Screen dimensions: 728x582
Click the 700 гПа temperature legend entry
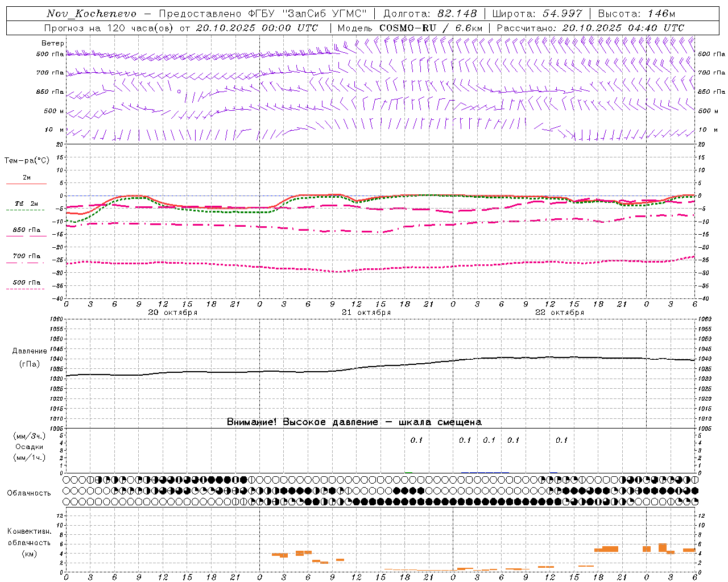[26, 256]
